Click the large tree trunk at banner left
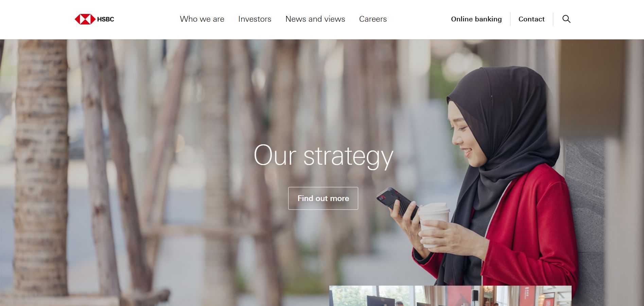Screen dimensions: 644x306 pos(41,166)
